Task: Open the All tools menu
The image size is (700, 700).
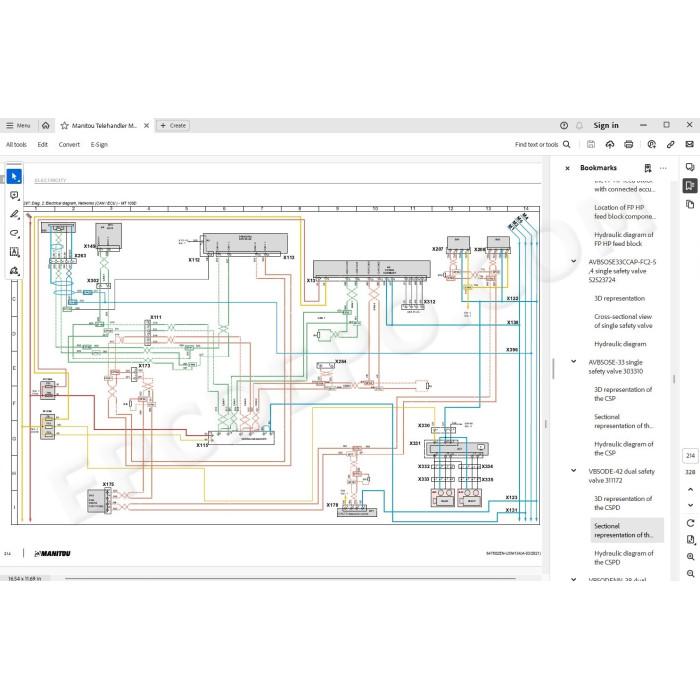Action: pos(16,144)
